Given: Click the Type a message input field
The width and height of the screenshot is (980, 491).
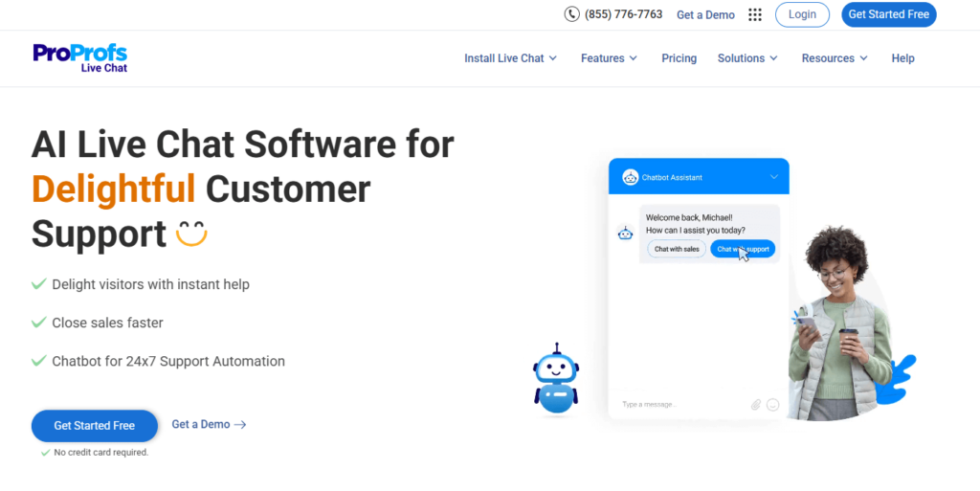Looking at the screenshot, I should (x=679, y=405).
